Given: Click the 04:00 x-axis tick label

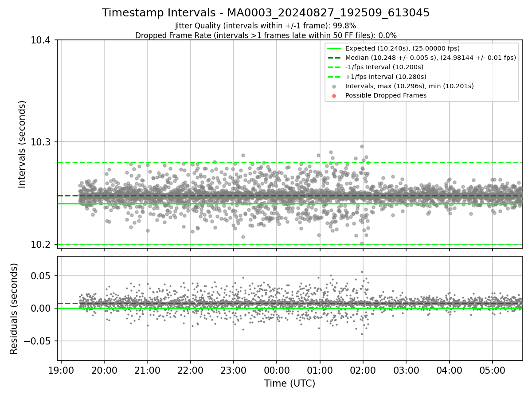Looking at the screenshot, I should pos(449,371).
